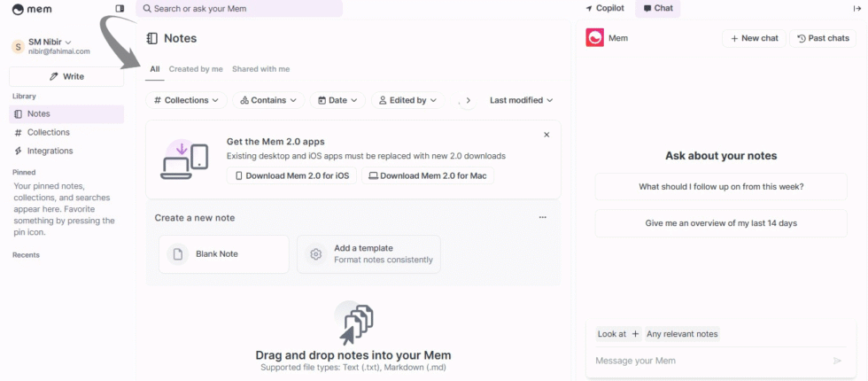Create a Blank Note
868x381 pixels.
pos(223,254)
